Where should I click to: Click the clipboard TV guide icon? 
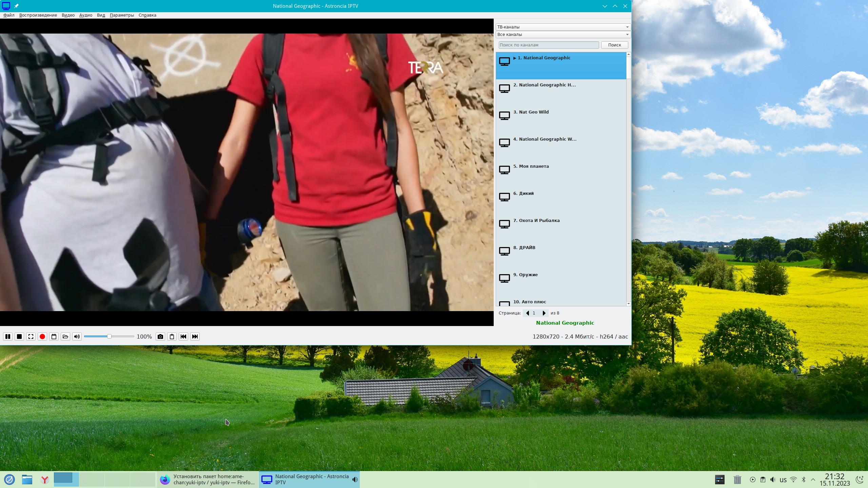[x=172, y=337]
